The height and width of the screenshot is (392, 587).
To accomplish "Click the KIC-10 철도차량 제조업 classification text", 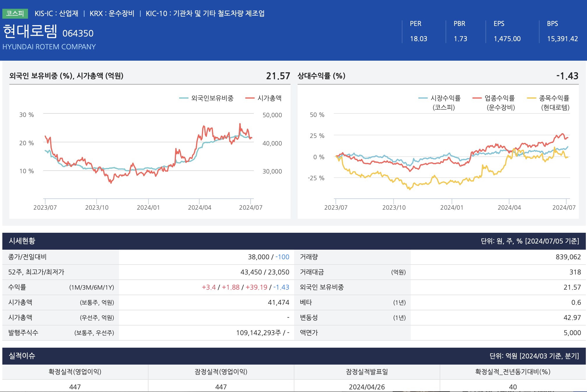I will click(205, 13).
